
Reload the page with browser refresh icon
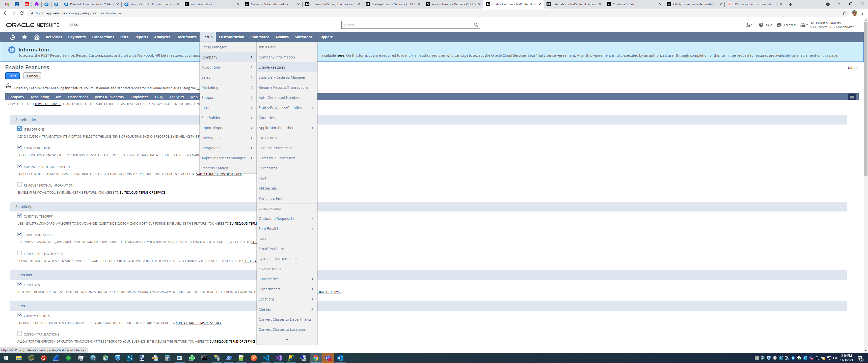(x=21, y=13)
